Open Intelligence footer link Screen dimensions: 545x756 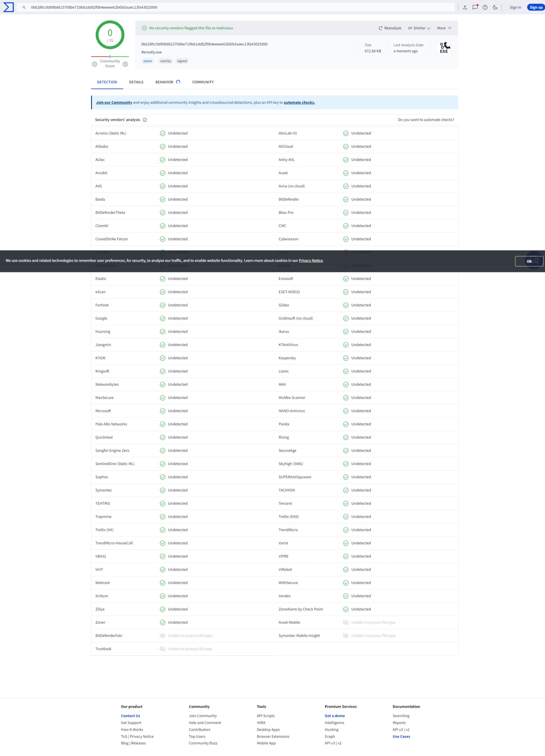pyautogui.click(x=334, y=723)
